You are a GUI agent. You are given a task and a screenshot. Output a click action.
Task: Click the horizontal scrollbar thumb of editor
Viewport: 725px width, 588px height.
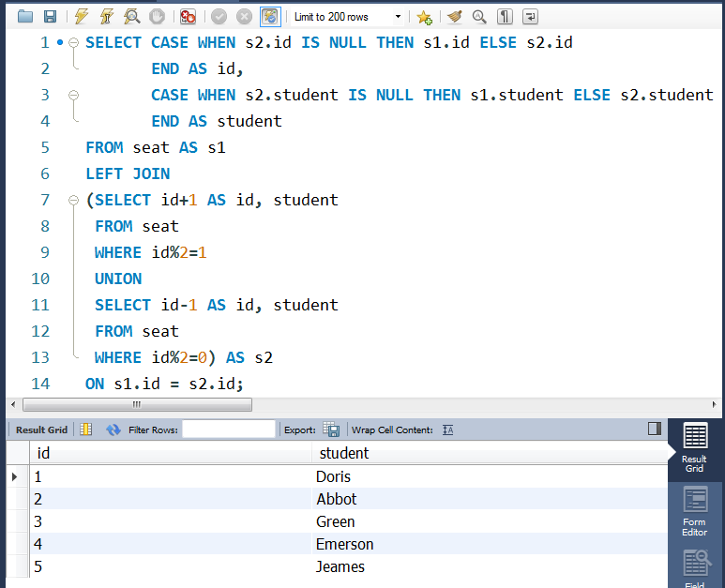pos(137,404)
